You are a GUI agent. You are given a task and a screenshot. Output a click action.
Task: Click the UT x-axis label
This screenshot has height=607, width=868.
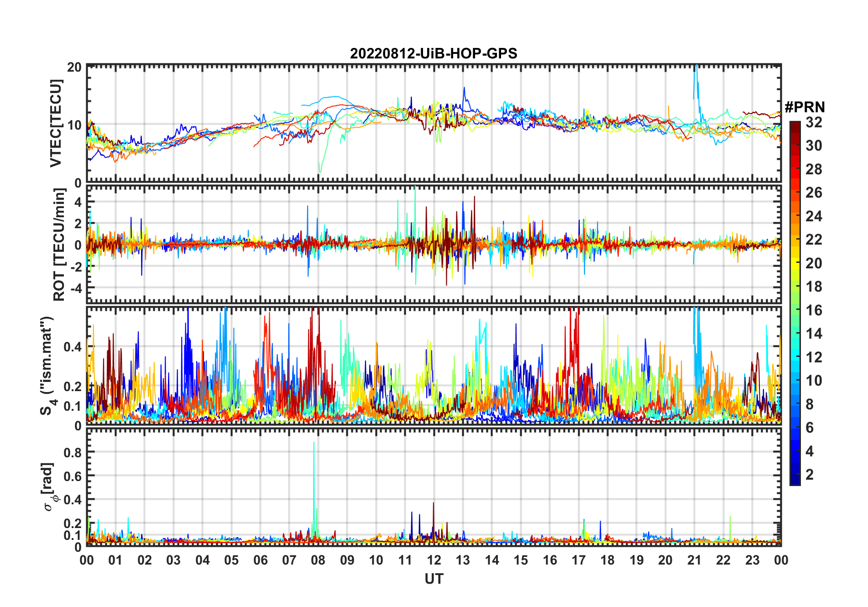[x=434, y=579]
